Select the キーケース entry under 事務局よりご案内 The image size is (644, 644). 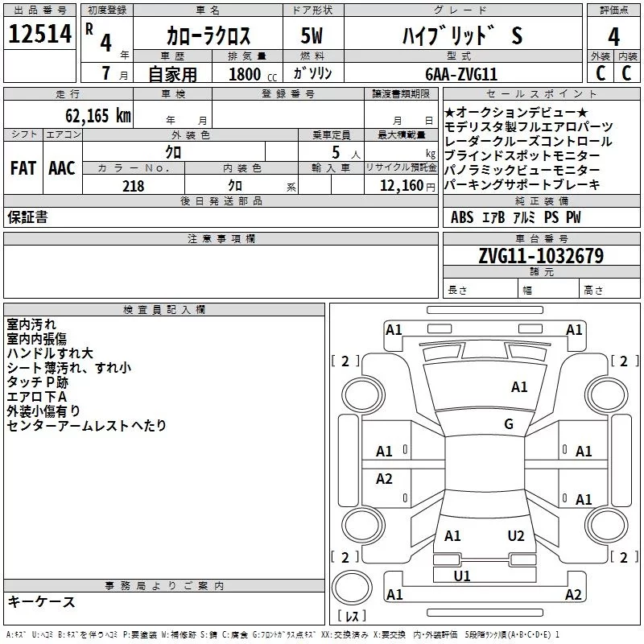41,601
